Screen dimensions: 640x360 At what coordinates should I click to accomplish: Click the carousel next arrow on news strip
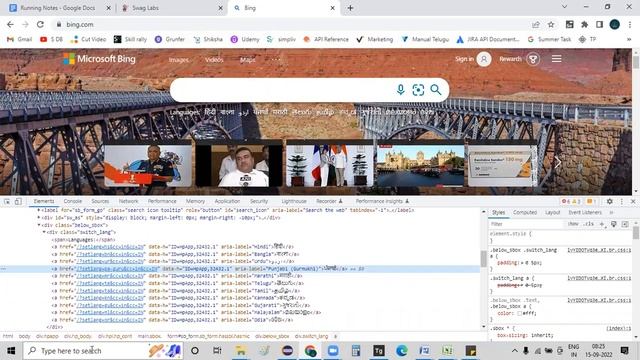[x=558, y=163]
